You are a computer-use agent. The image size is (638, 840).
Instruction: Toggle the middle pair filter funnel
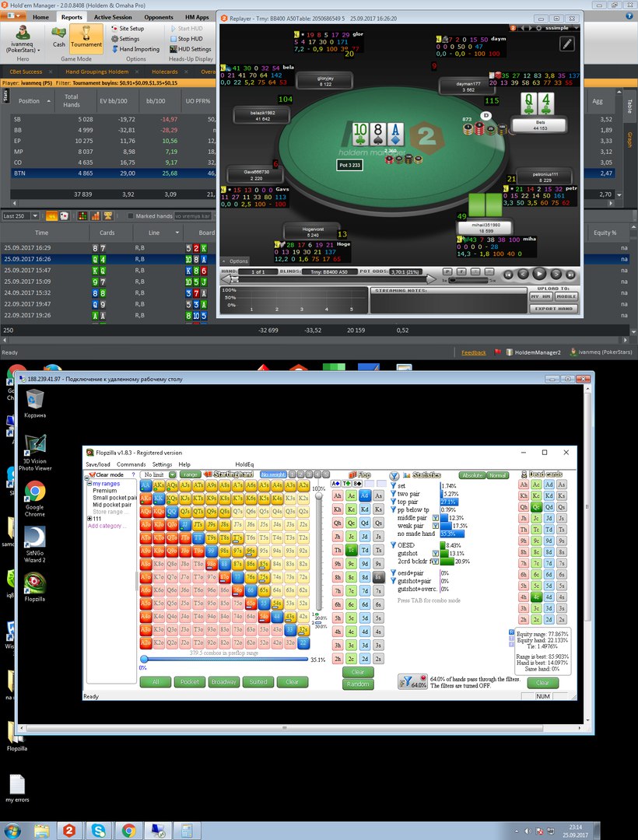click(436, 517)
